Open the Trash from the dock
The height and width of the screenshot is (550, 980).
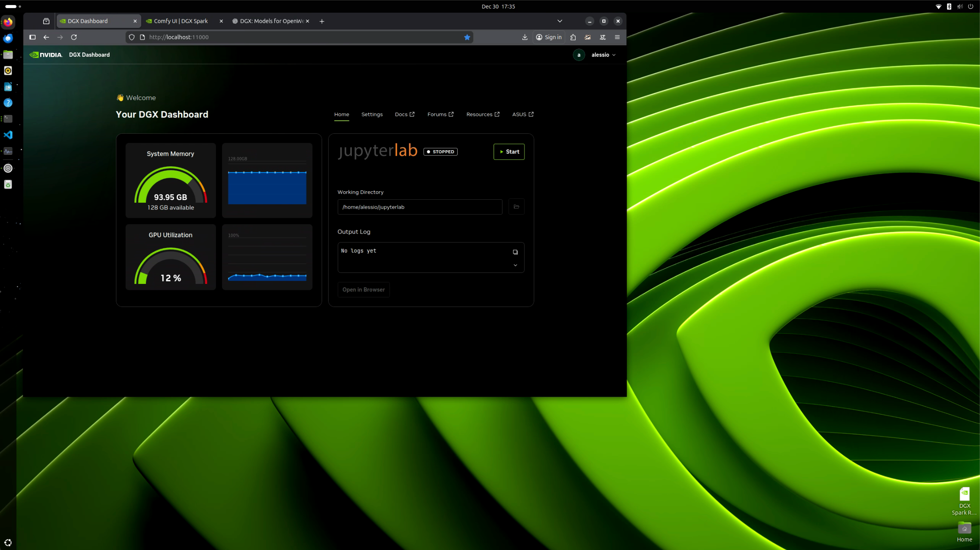(8, 184)
